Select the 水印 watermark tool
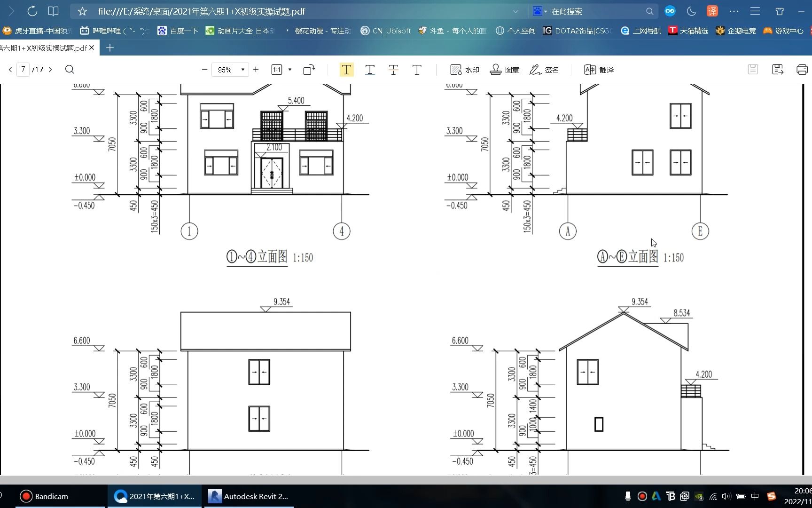This screenshot has width=812, height=508. (x=465, y=70)
